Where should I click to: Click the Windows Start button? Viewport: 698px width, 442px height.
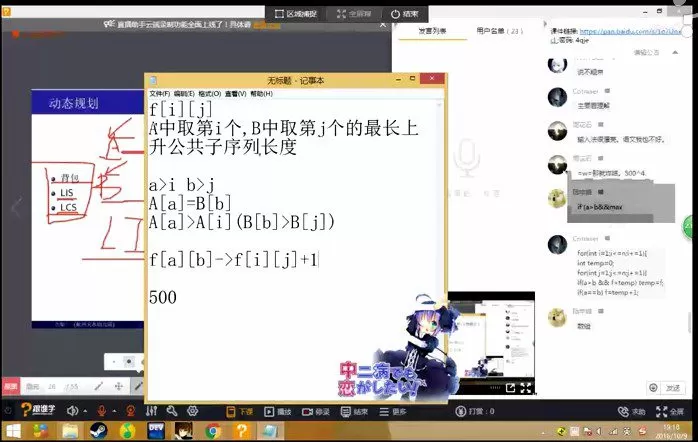click(x=13, y=430)
